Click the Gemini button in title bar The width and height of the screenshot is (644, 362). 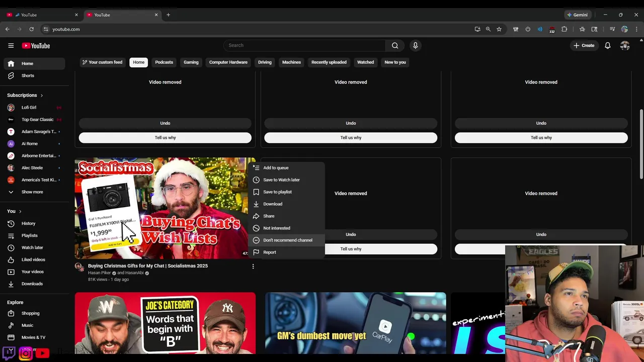[578, 15]
